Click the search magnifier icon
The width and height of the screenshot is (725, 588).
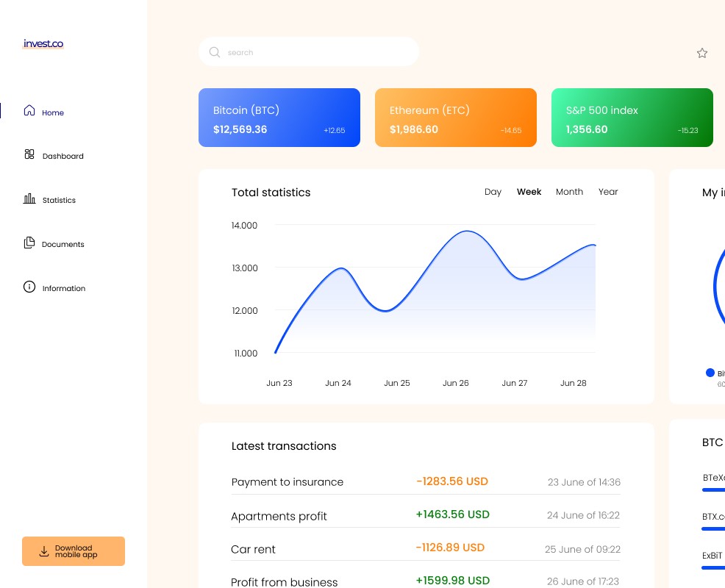pos(215,52)
